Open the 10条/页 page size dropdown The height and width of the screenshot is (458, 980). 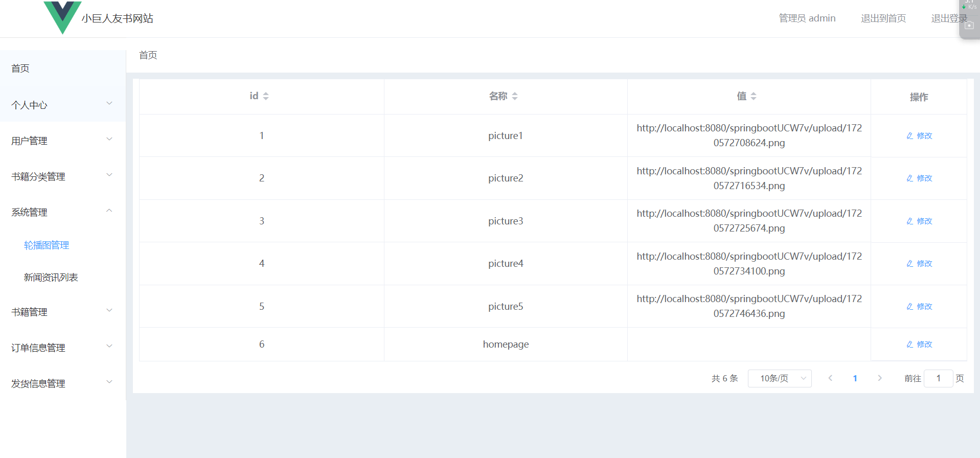[780, 378]
